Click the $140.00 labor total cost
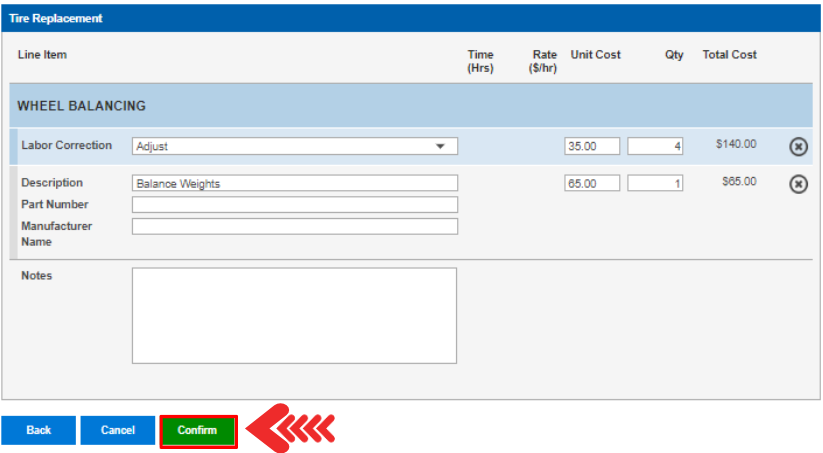Image resolution: width=823 pixels, height=453 pixels. point(736,145)
